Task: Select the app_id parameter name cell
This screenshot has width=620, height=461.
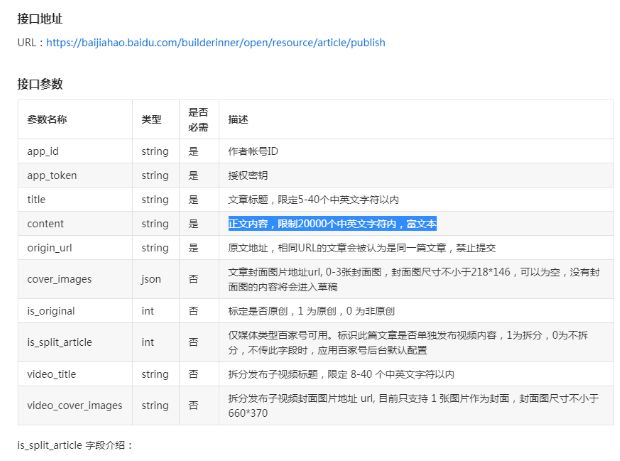Action: coord(43,151)
